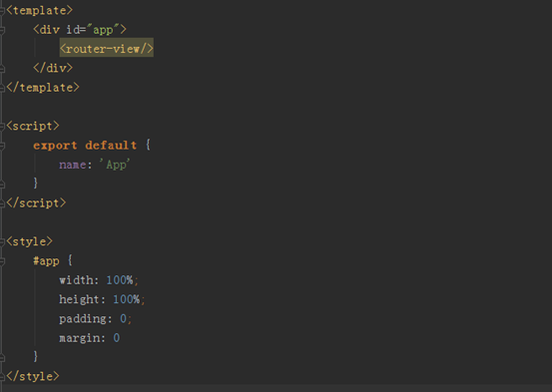Click the 'App' name string value
The image size is (552, 392).
point(115,165)
